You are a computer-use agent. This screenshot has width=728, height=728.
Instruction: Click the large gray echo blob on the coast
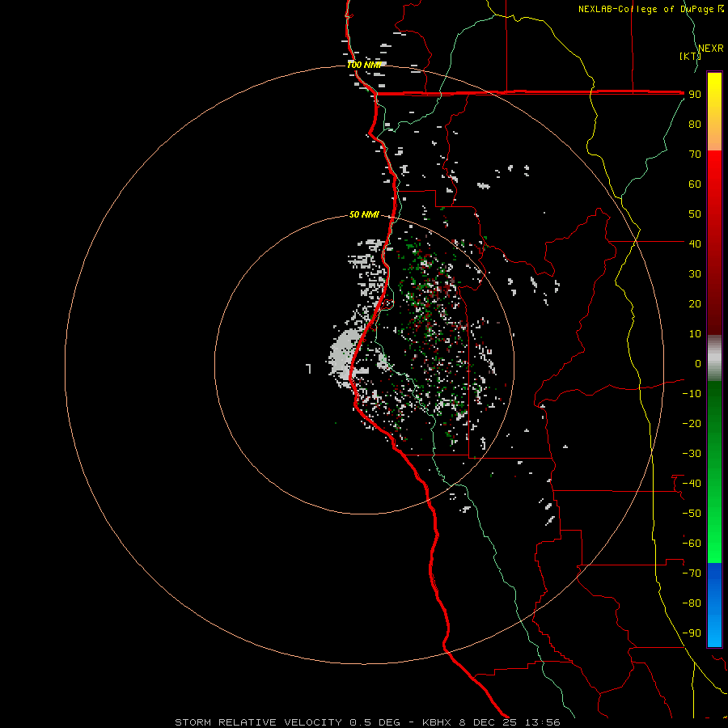point(345,358)
